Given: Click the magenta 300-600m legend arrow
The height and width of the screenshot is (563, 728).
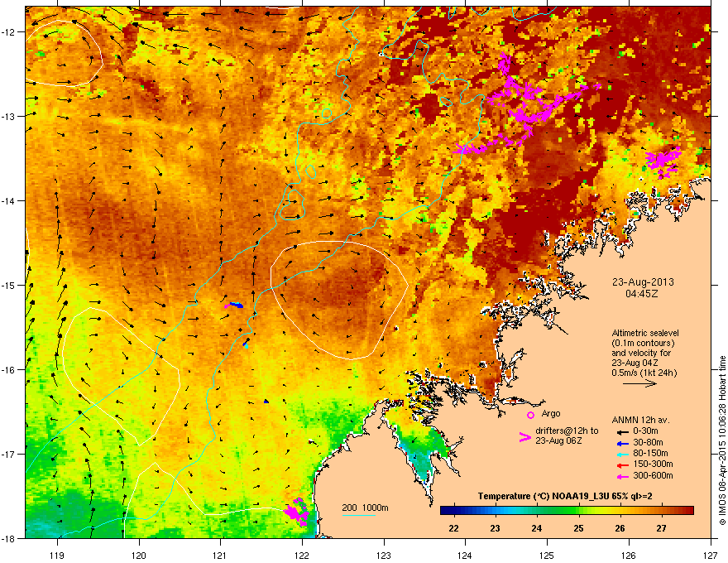Looking at the screenshot, I should point(622,477).
